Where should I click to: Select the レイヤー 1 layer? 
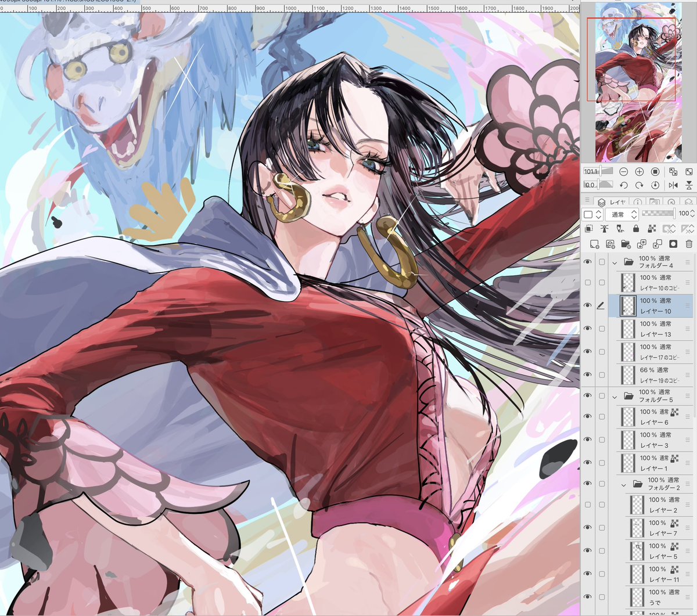651,463
